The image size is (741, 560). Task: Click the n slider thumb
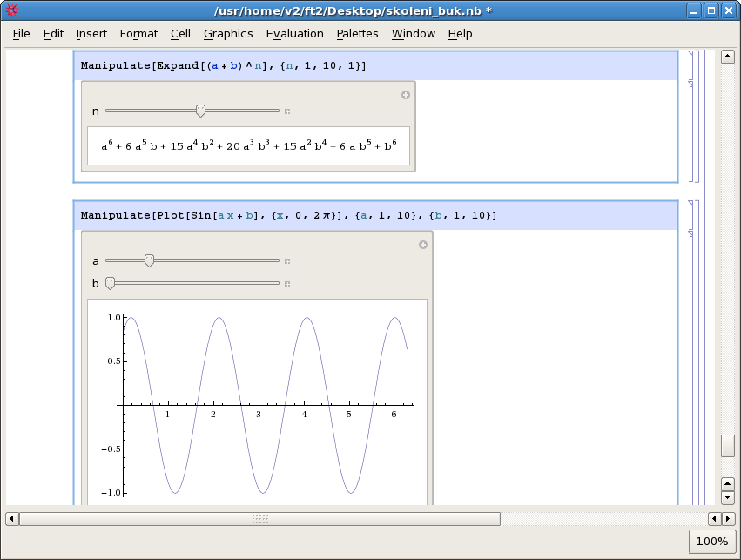[200, 111]
